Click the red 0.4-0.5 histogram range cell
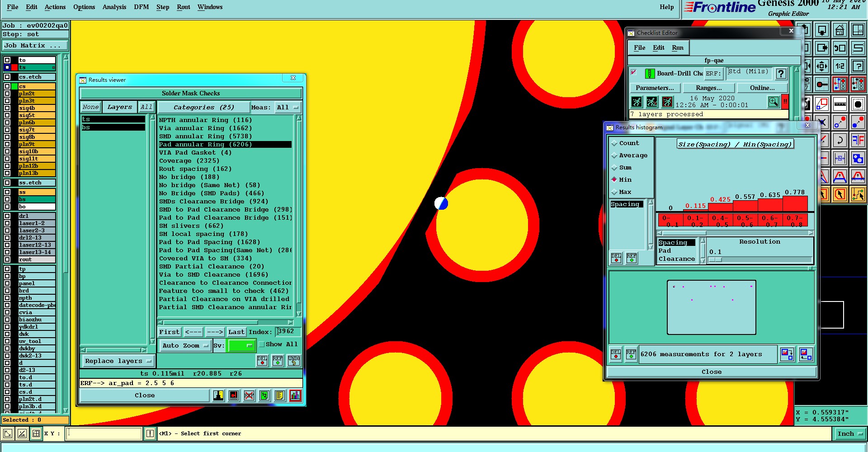The height and width of the screenshot is (452, 868). coord(720,221)
